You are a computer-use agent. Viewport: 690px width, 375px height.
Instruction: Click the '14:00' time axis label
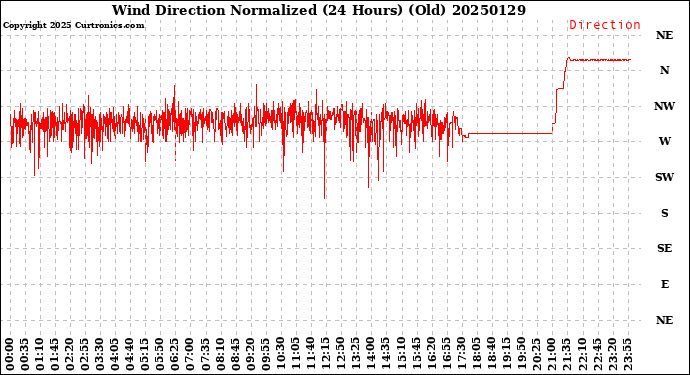pyautogui.click(x=371, y=355)
